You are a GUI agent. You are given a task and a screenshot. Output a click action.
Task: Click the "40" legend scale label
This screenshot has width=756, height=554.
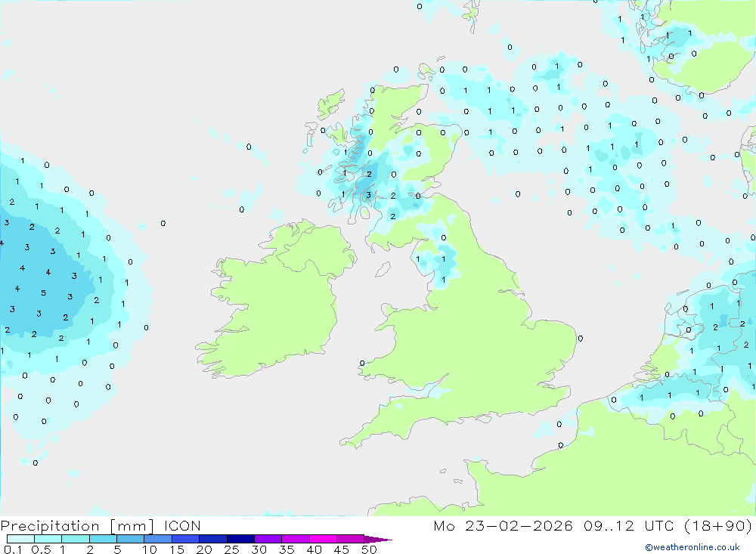click(314, 549)
